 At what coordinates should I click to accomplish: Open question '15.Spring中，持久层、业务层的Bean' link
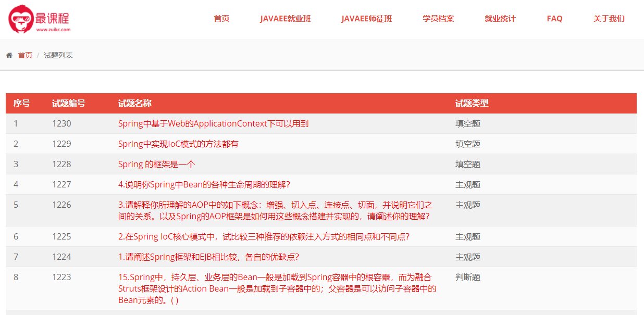click(x=277, y=288)
